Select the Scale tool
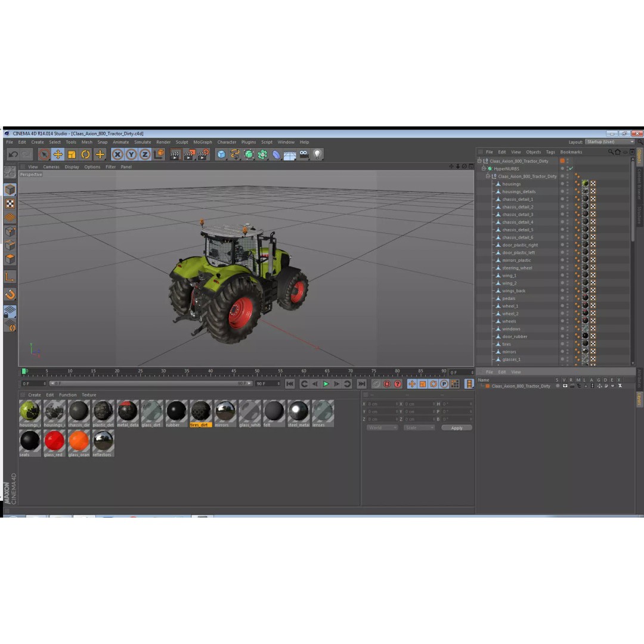 pyautogui.click(x=72, y=154)
